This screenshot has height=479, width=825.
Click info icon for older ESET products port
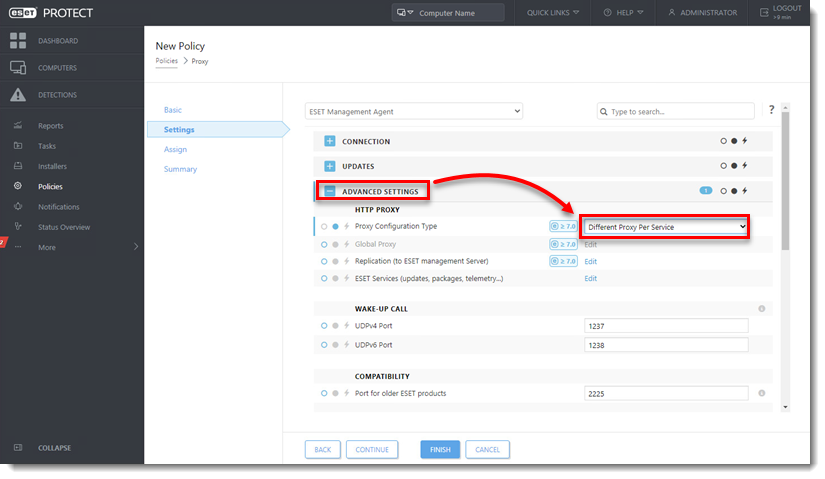[761, 393]
